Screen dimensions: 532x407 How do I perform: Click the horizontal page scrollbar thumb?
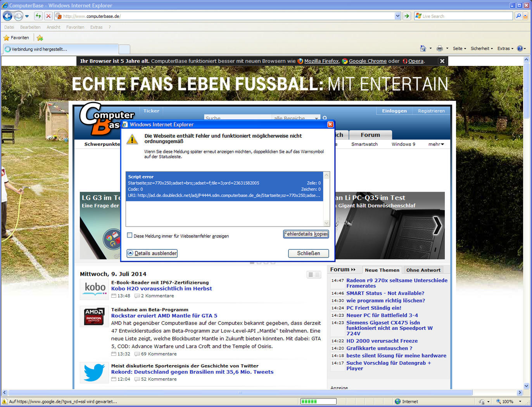(x=240, y=393)
